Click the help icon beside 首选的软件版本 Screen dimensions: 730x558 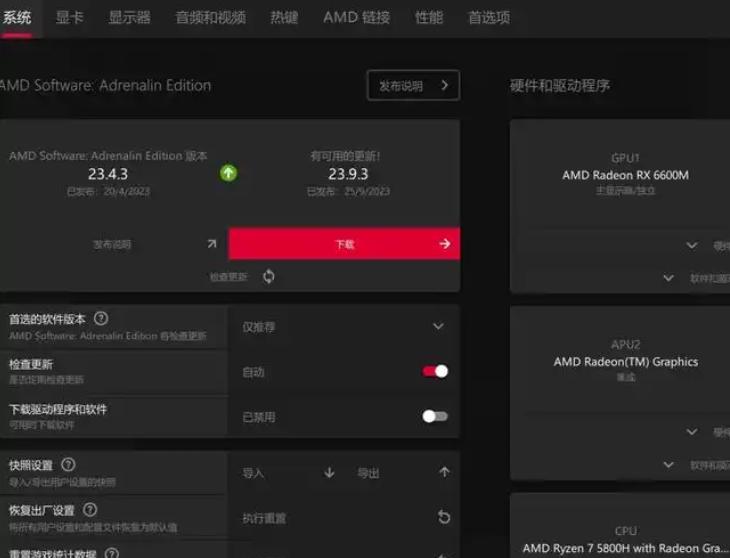101,319
